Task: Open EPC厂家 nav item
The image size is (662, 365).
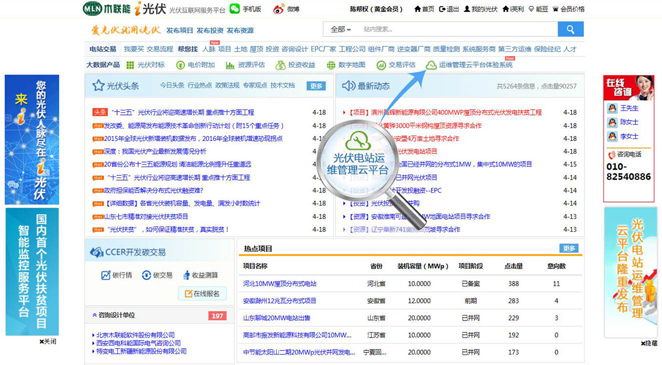Action: point(323,49)
